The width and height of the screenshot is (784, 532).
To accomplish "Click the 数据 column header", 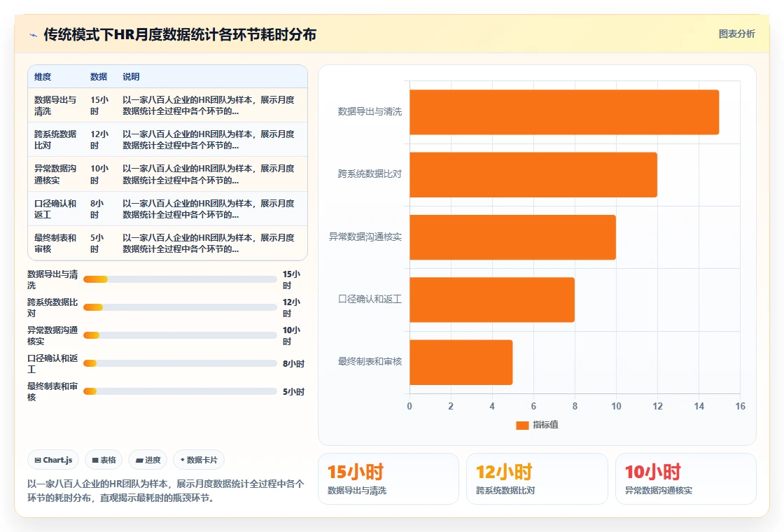I will [99, 76].
